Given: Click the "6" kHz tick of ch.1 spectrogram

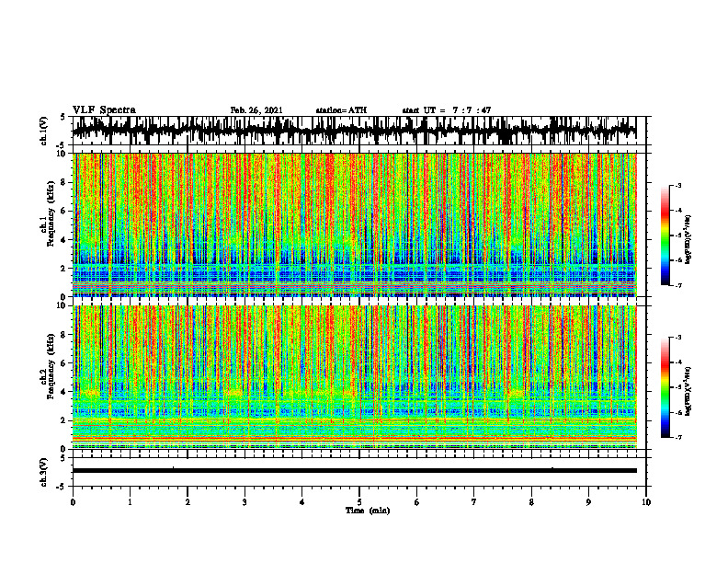Looking at the screenshot, I should tap(64, 211).
